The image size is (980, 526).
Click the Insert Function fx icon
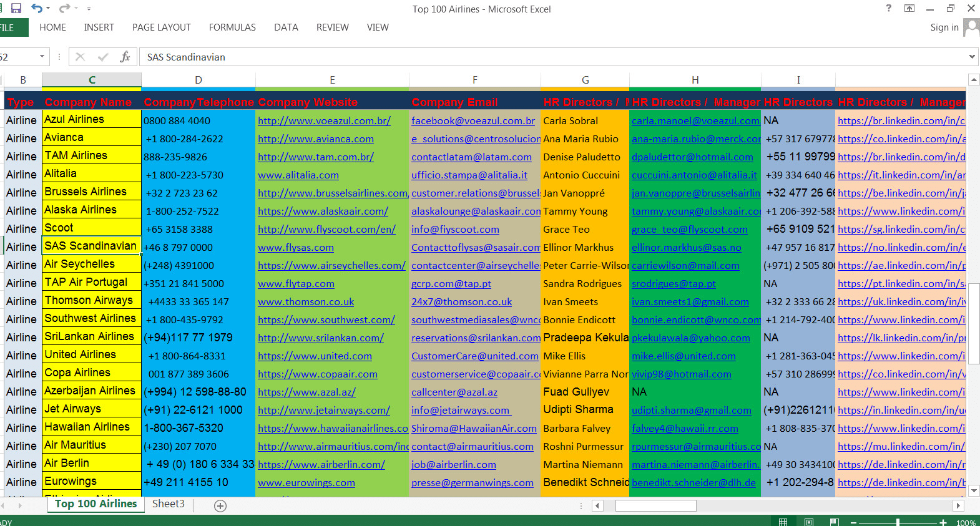pyautogui.click(x=125, y=57)
